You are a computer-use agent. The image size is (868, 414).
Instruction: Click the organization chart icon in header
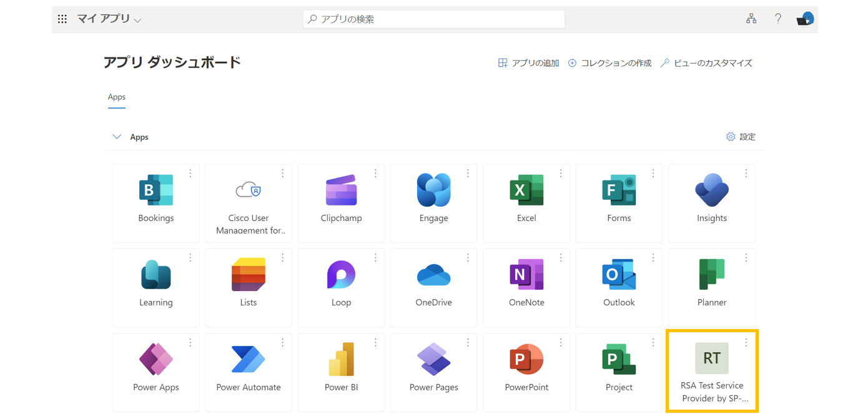click(751, 19)
